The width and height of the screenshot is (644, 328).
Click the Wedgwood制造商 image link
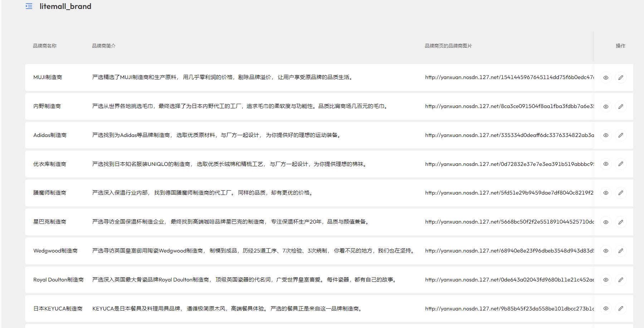508,251
